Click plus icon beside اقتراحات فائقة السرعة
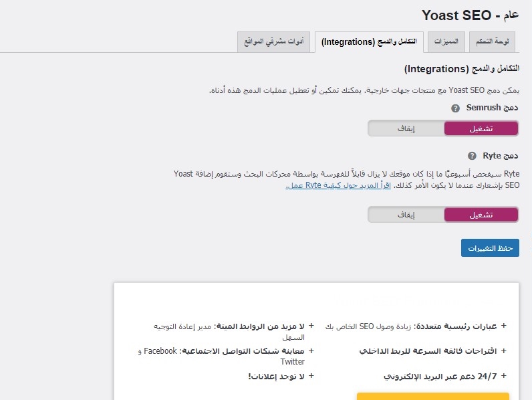The height and width of the screenshot is (400, 532). pyautogui.click(x=503, y=350)
